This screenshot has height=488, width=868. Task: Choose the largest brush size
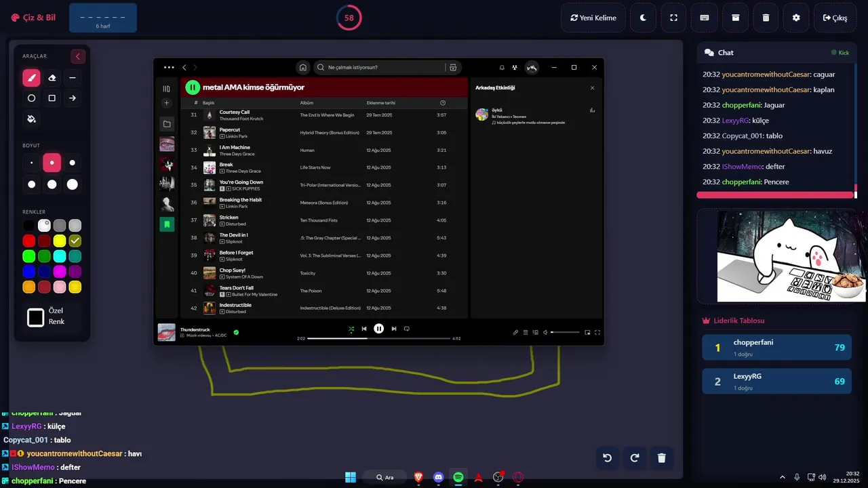73,184
